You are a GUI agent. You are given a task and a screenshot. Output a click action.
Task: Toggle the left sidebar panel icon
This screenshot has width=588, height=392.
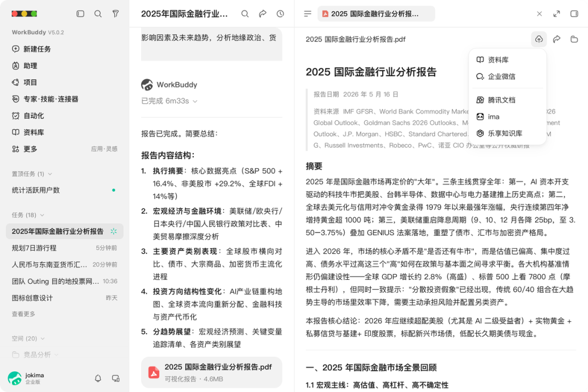[80, 14]
